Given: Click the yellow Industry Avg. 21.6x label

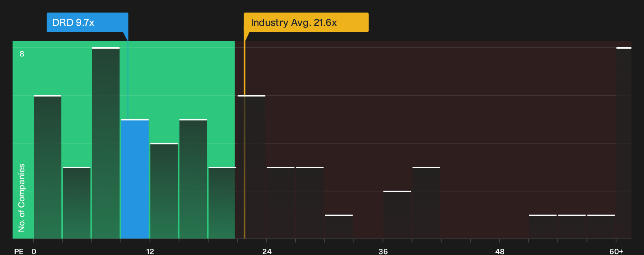Looking at the screenshot, I should click(306, 22).
